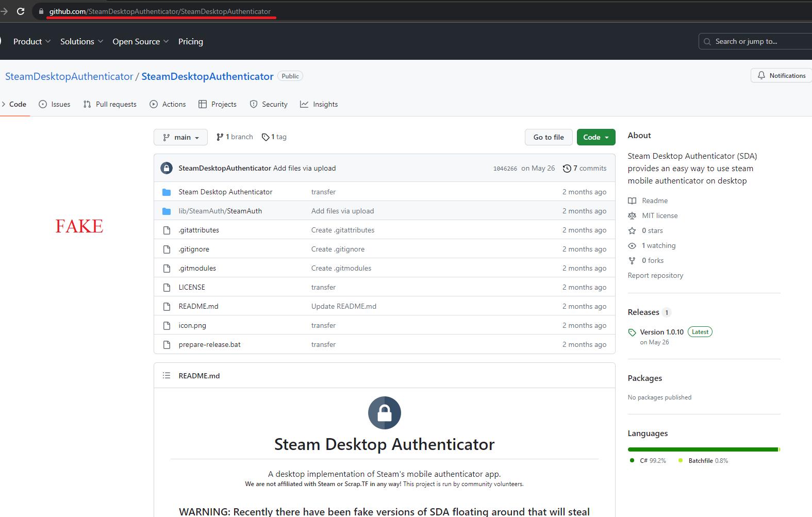Click the README.md heading link above the readme
This screenshot has width=812, height=517.
point(199,376)
